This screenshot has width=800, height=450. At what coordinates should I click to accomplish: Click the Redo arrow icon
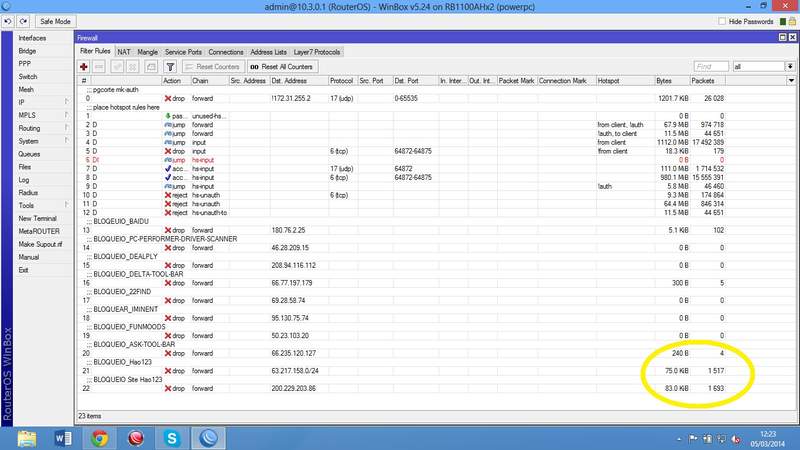pos(23,21)
